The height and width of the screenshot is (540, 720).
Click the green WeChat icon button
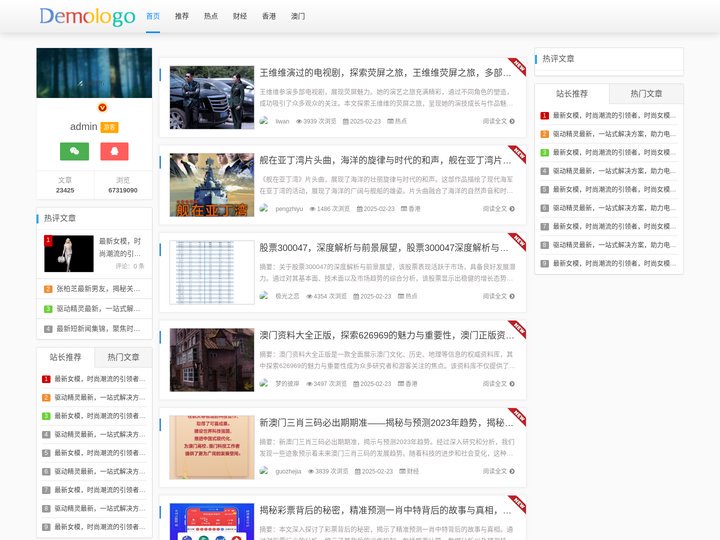coord(74,151)
